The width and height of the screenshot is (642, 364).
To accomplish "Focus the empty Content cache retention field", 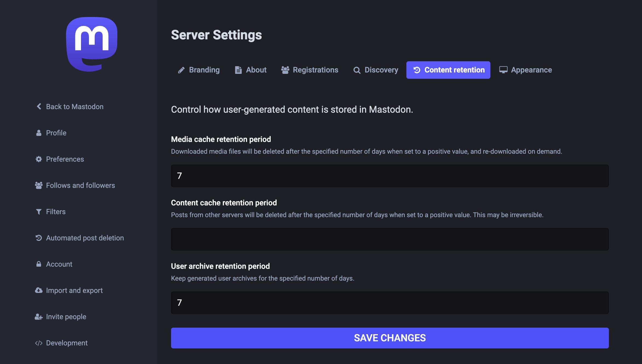I will 390,239.
